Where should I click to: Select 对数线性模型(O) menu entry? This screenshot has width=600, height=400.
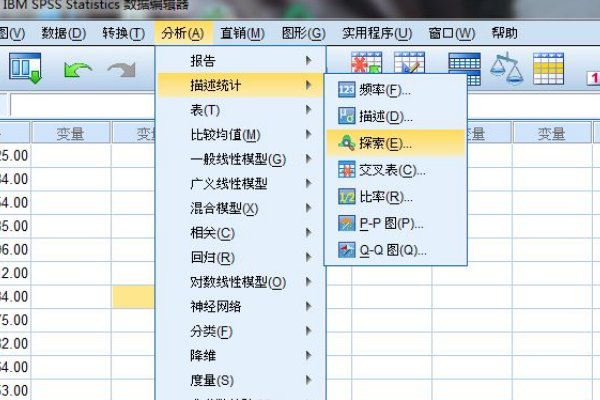pos(241,282)
